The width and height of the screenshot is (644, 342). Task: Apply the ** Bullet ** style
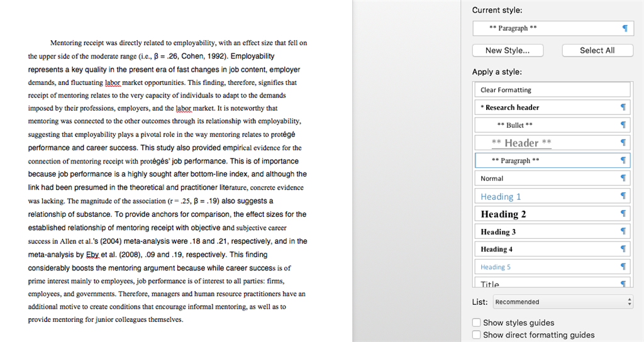pos(552,125)
